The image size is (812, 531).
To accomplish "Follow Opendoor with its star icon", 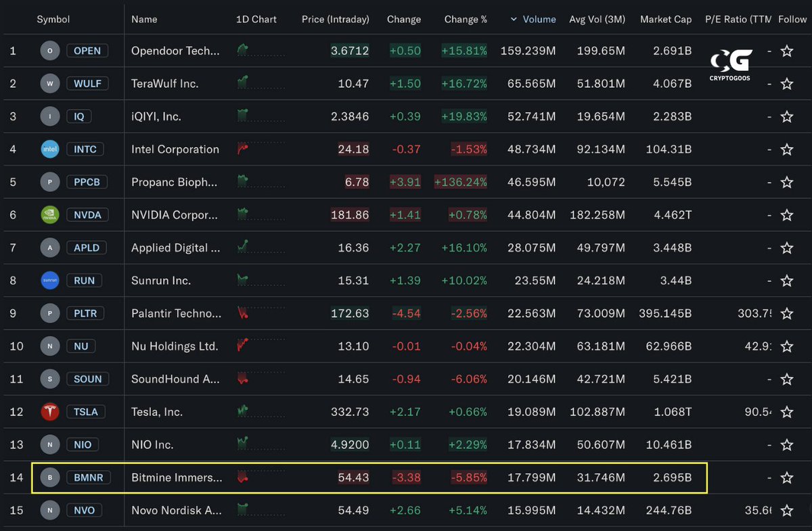I will (786, 51).
